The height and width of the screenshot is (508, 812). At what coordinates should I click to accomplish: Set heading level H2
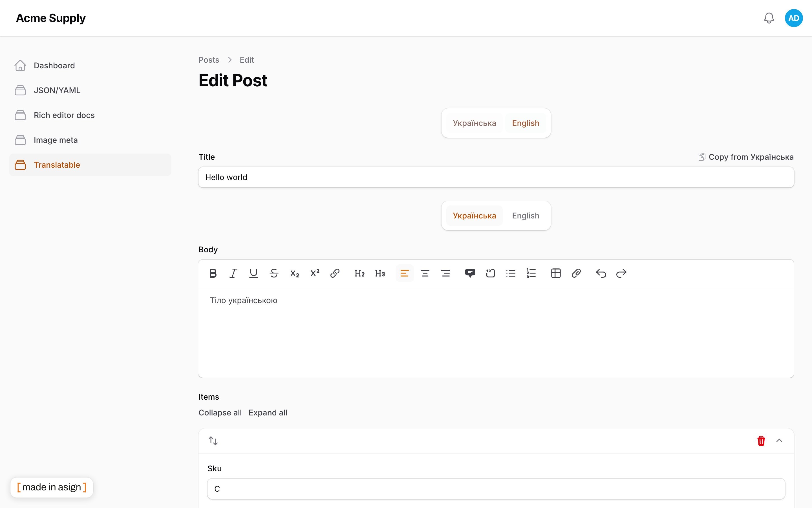click(359, 273)
